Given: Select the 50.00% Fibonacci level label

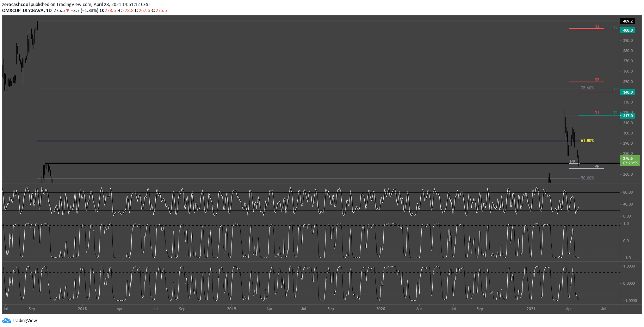Looking at the screenshot, I should [x=587, y=178].
